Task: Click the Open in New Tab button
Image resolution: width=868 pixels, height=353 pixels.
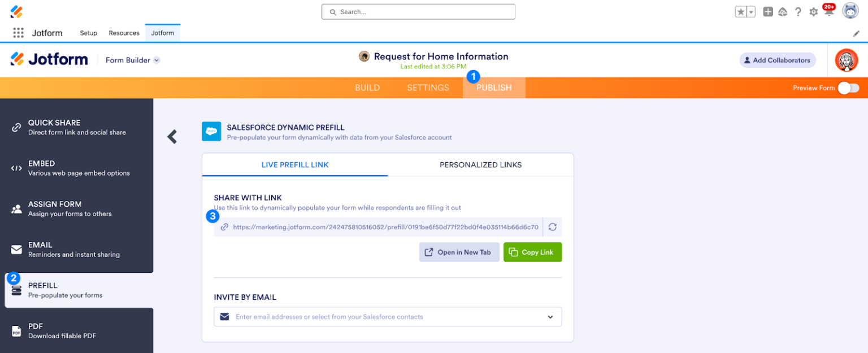Action: tap(459, 252)
